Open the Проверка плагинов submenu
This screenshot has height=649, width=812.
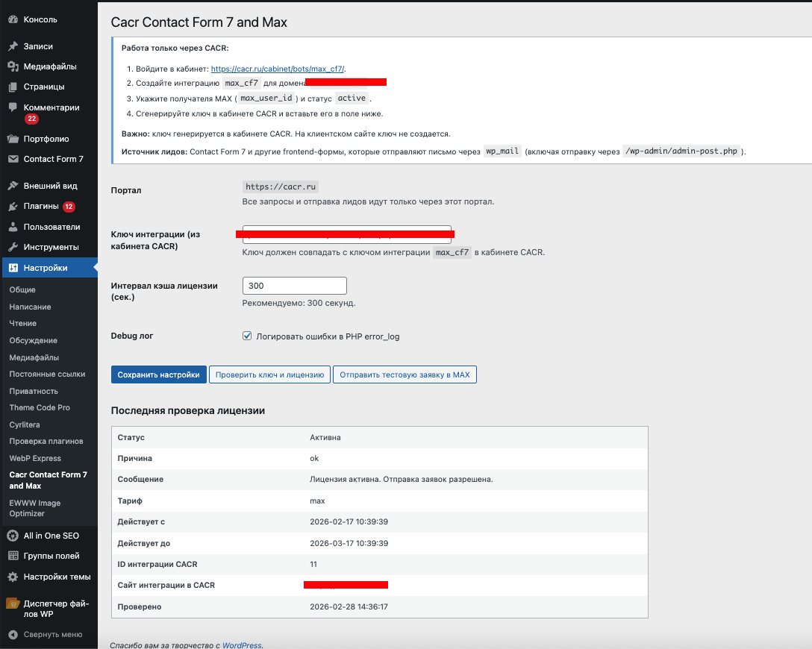click(x=46, y=442)
